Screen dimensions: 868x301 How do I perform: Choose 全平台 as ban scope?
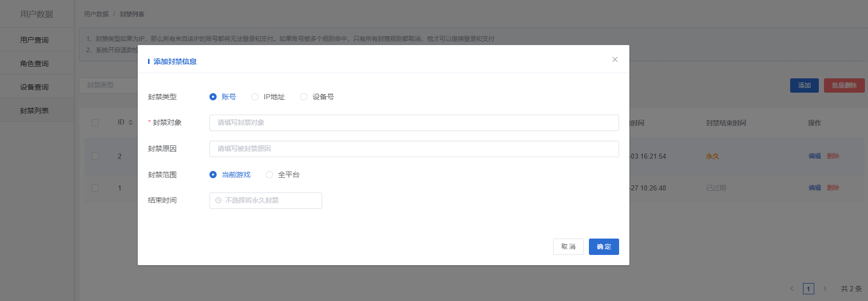pos(269,175)
